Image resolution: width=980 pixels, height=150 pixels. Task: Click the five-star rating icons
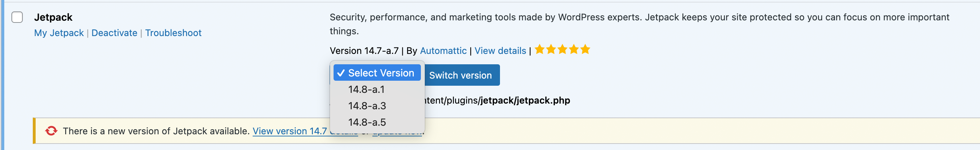[562, 50]
